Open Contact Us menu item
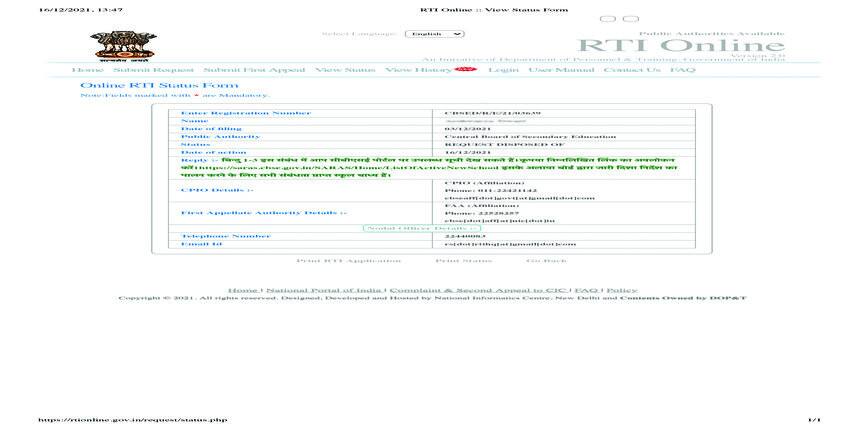The height and width of the screenshot is (430, 860). (632, 70)
